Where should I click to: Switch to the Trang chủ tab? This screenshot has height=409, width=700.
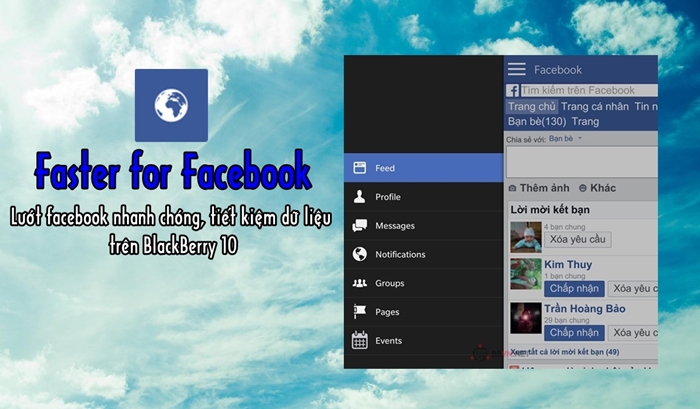[532, 106]
